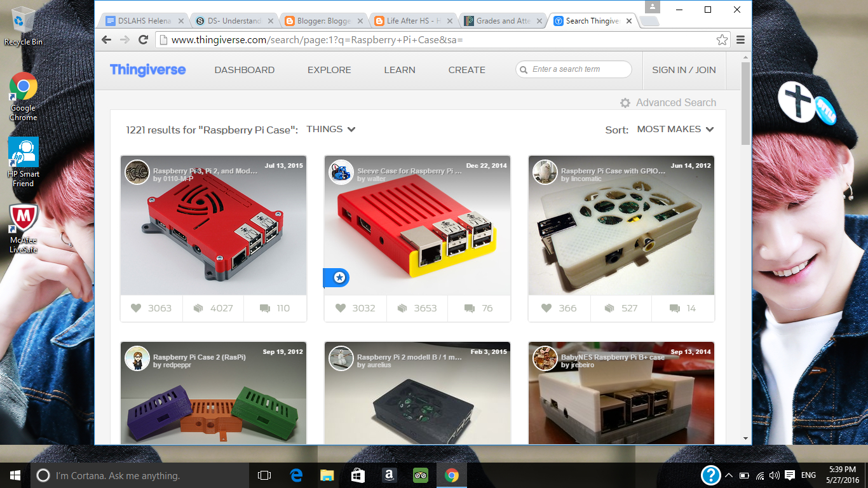Open the BabyNES Raspberry Pi B+ case title
Image resolution: width=868 pixels, height=488 pixels.
pos(613,357)
